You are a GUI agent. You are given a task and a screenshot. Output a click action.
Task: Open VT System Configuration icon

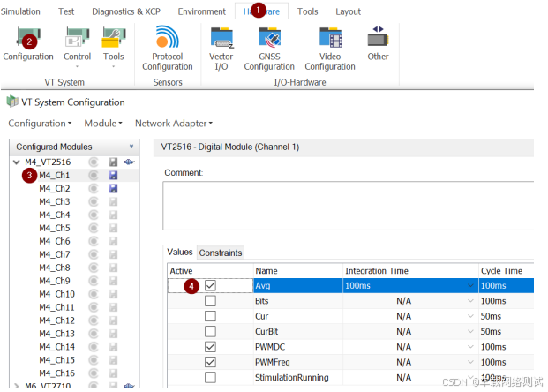pos(28,38)
